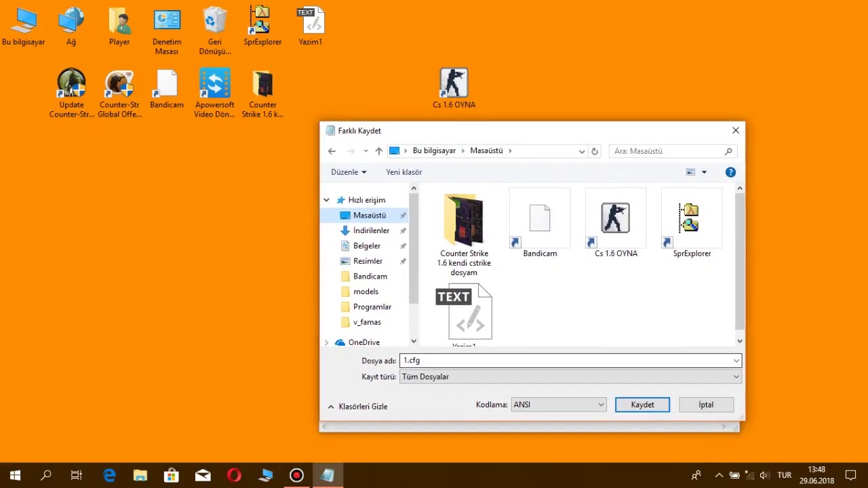Open Mail app from taskbar
The image size is (868, 488).
203,476
